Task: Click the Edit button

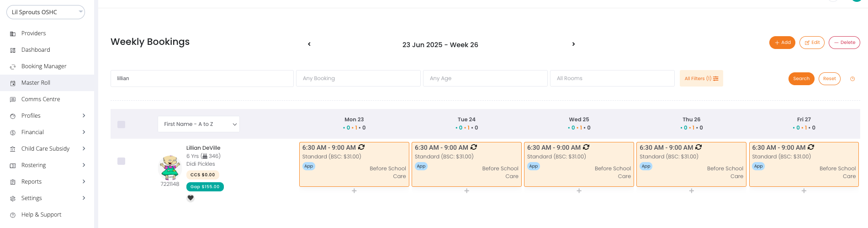Action: coord(812,43)
